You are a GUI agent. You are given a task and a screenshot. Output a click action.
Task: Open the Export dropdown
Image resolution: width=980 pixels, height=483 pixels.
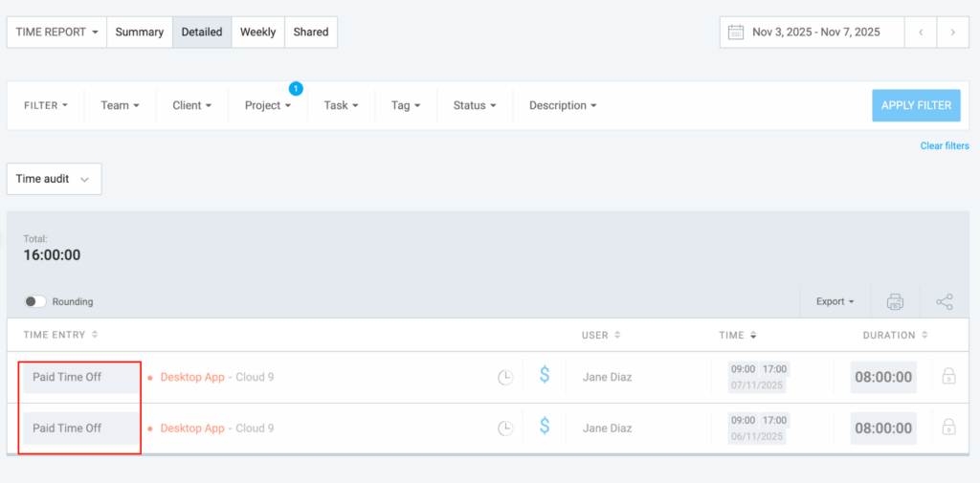[x=835, y=301]
